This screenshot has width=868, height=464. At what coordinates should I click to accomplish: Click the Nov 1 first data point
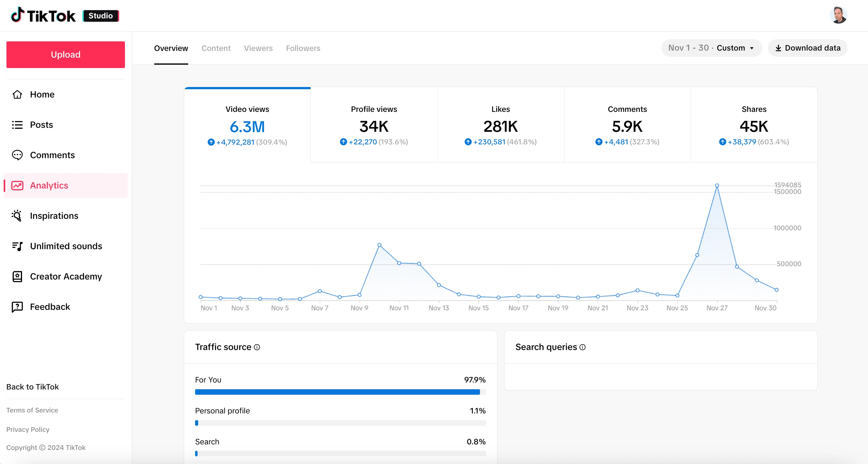pyautogui.click(x=201, y=297)
